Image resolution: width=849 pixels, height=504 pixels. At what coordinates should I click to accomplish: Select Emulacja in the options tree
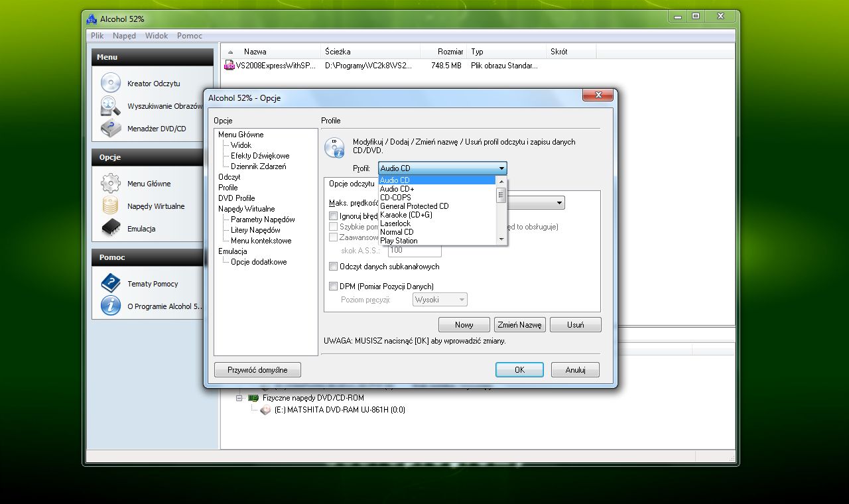[x=233, y=251]
